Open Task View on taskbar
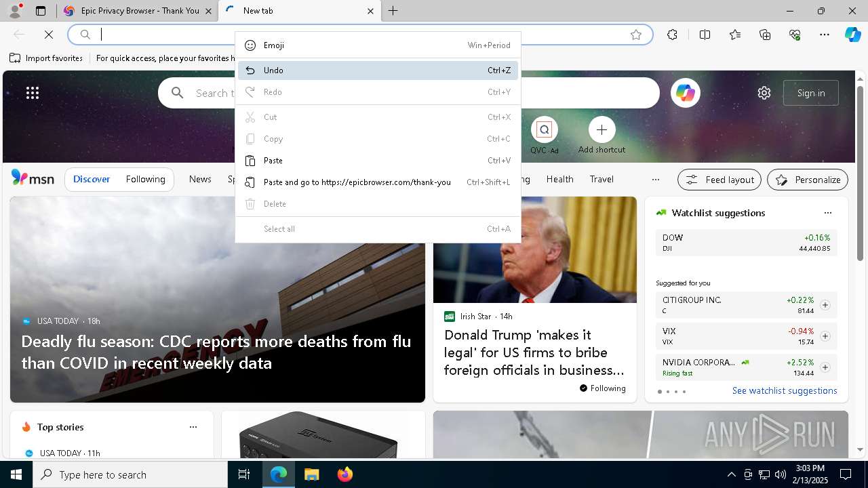Viewport: 868px width, 488px height. click(x=244, y=474)
